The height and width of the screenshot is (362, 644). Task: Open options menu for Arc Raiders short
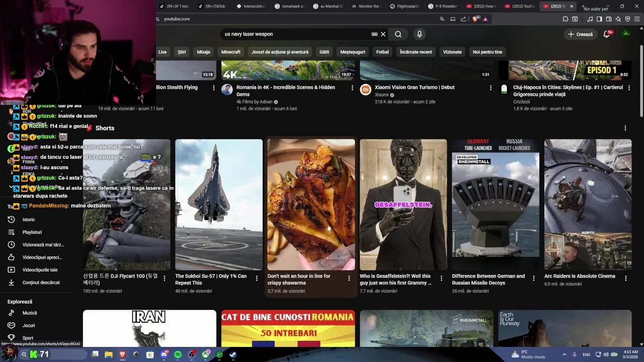click(626, 278)
